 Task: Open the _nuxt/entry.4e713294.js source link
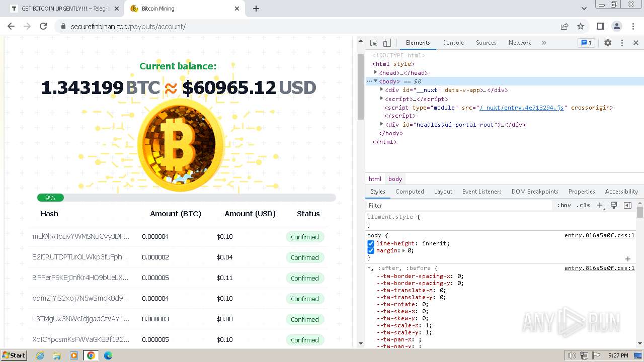pyautogui.click(x=523, y=108)
